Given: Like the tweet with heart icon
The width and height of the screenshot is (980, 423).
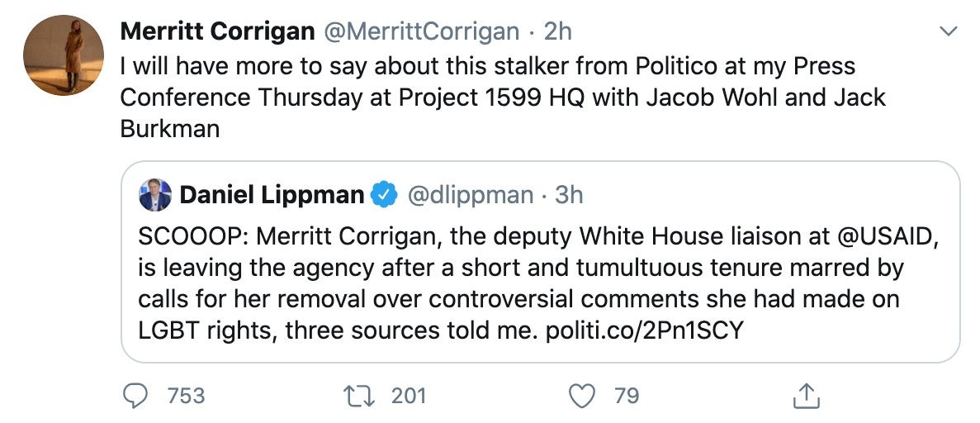Looking at the screenshot, I should 583,396.
